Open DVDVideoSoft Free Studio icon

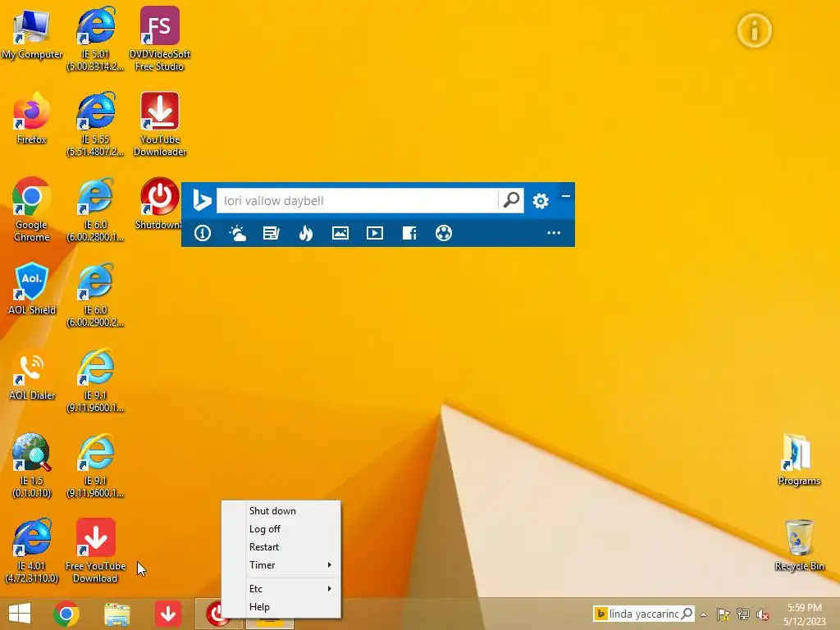tap(160, 39)
